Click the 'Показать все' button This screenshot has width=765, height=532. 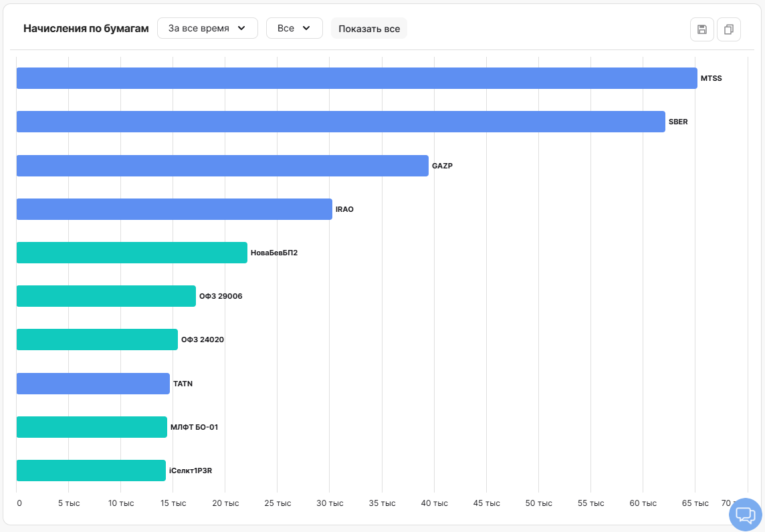[369, 28]
